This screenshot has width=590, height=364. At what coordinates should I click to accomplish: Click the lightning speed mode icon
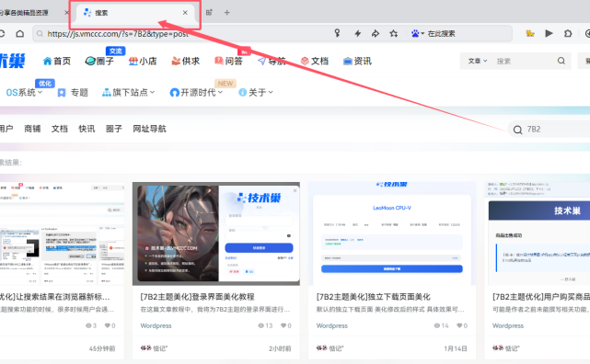357,34
